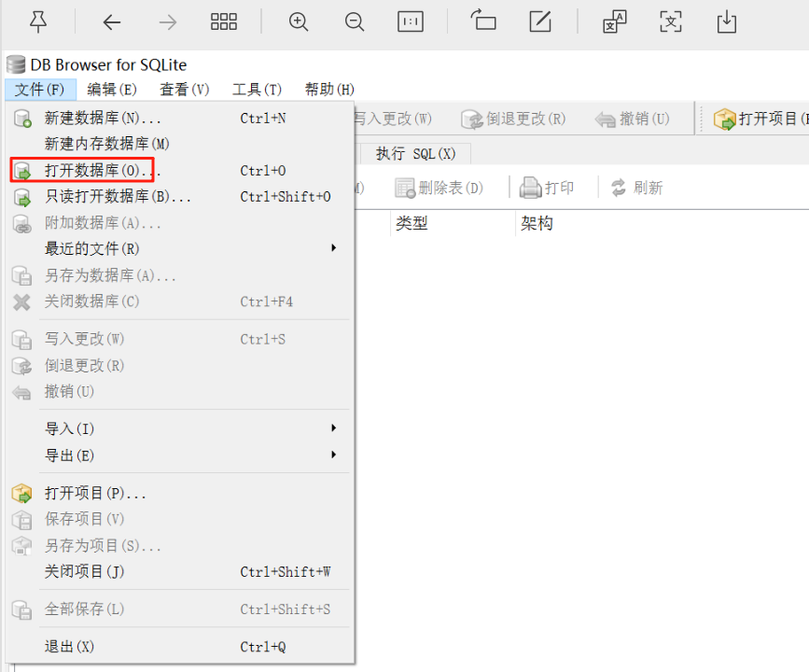
Task: Click the Ctrl+Shift+W shortcut text
Action: 286,572
